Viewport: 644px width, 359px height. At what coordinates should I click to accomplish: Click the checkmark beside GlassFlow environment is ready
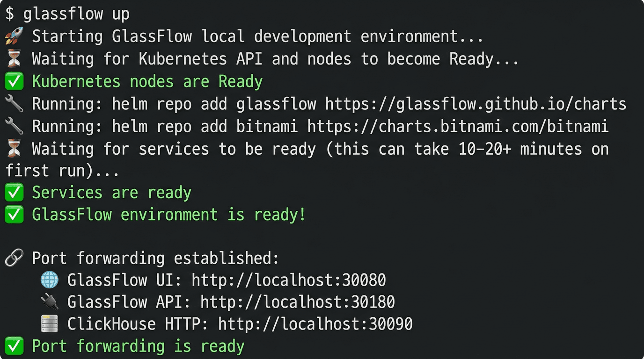click(13, 215)
